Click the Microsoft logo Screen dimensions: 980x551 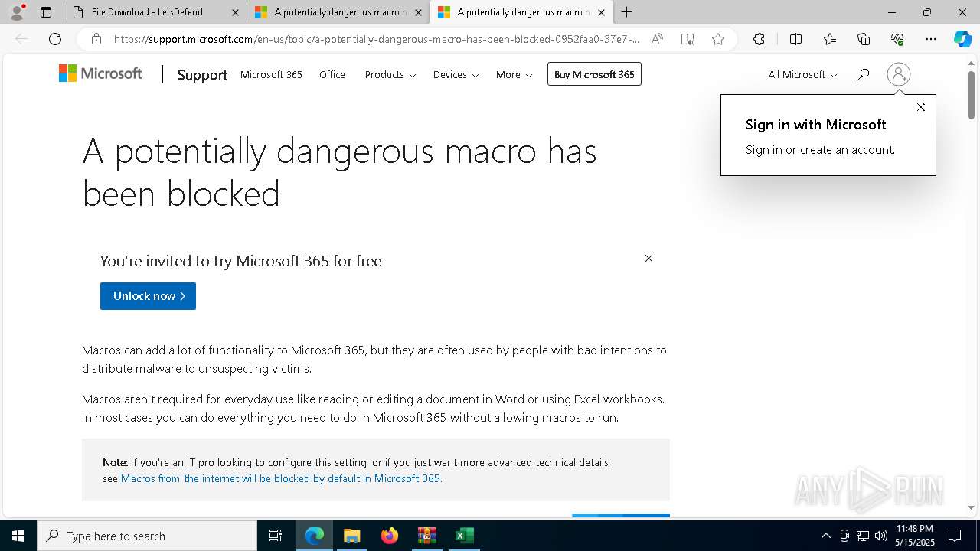100,73
